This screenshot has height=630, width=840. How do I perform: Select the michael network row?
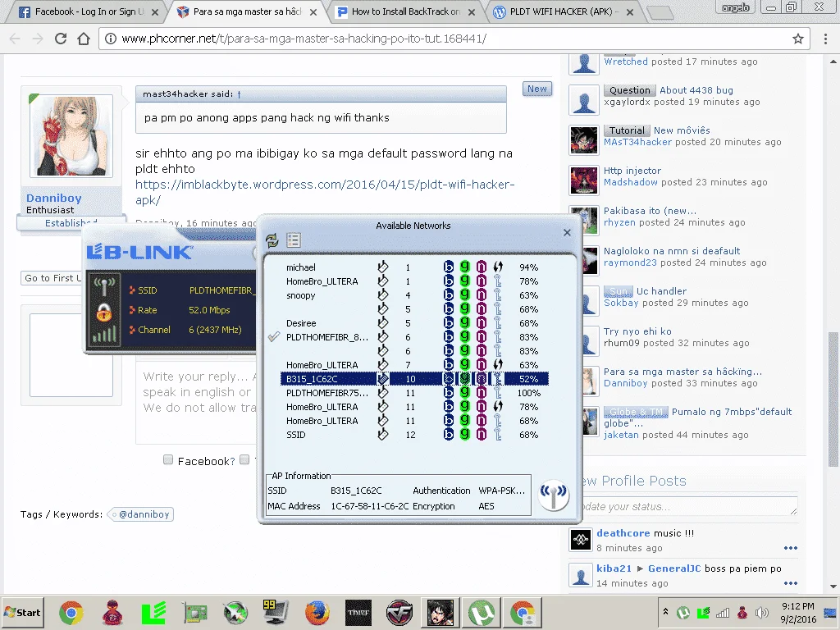[413, 267]
